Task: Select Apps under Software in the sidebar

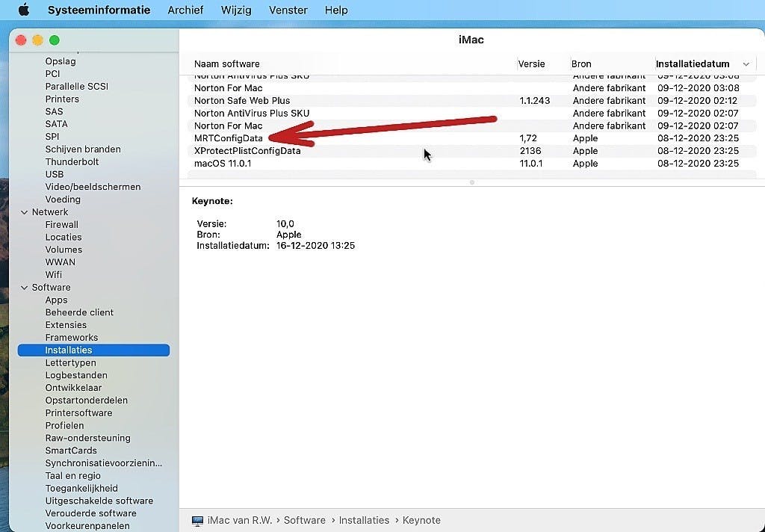Action: point(56,300)
